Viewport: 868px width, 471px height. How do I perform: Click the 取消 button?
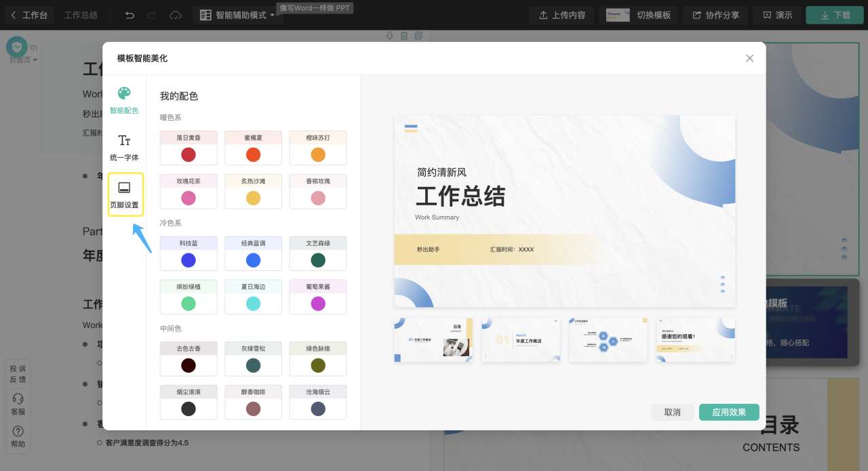[672, 412]
